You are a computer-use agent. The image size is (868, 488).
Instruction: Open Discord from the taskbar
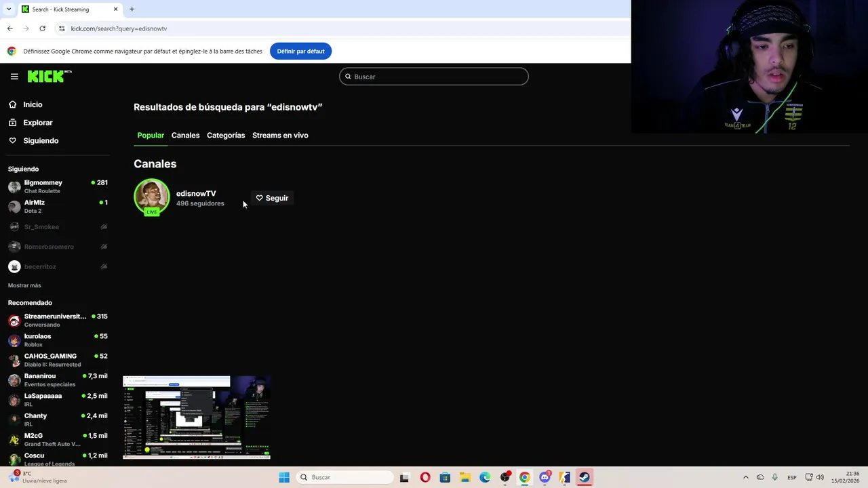pyautogui.click(x=545, y=477)
